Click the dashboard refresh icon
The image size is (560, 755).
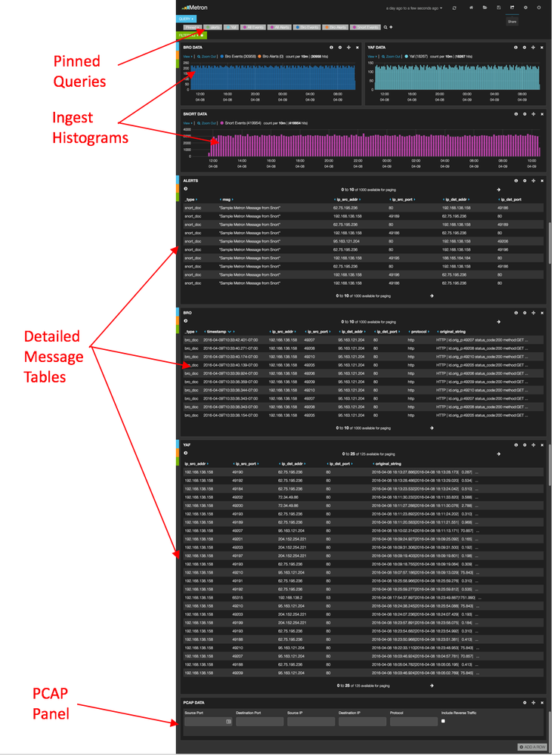click(454, 8)
